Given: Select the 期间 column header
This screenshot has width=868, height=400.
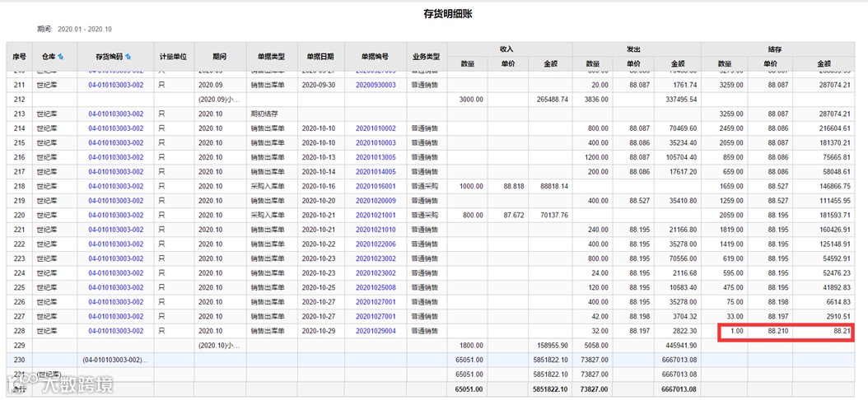Looking at the screenshot, I should tap(219, 57).
